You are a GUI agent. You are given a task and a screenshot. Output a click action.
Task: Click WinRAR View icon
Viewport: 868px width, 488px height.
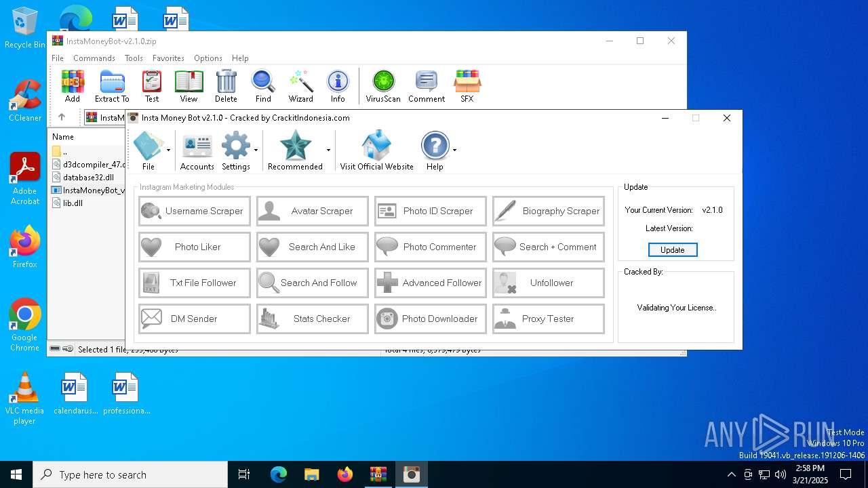tap(189, 86)
